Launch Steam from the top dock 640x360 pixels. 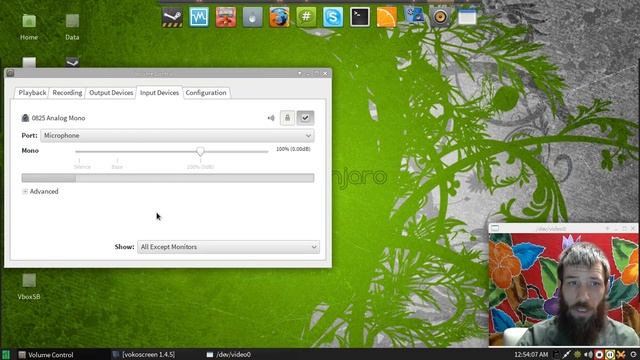[172, 17]
